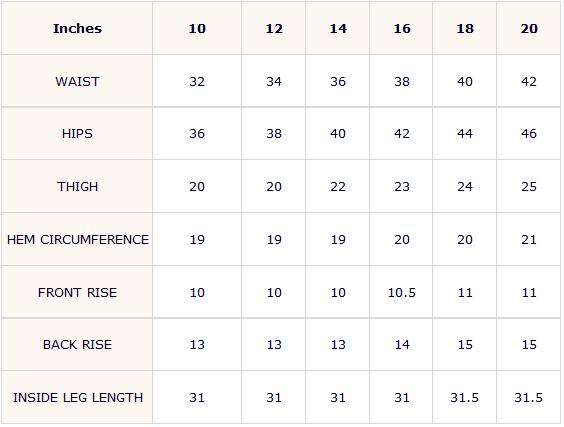
Task: Click the FRONT RISE row label
Action: pyautogui.click(x=77, y=292)
